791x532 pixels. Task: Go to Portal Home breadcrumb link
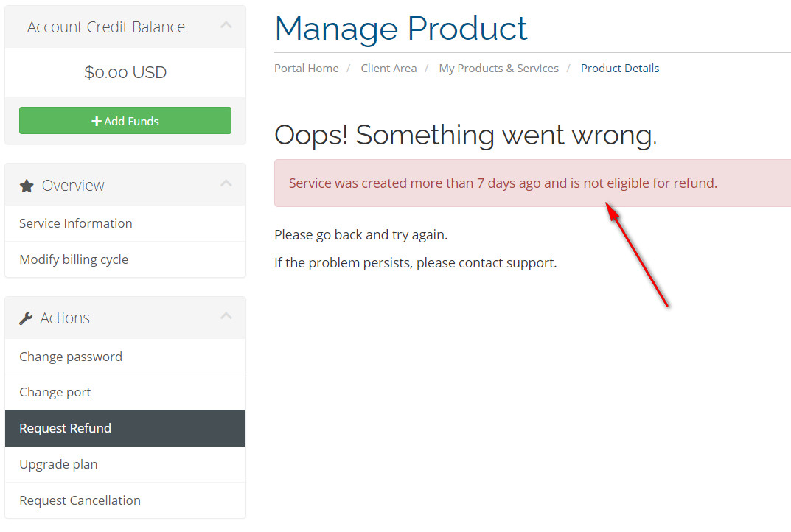[307, 69]
